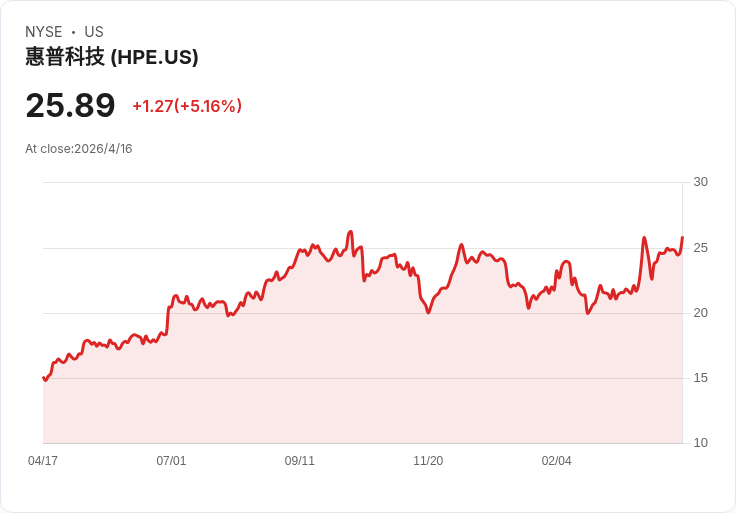This screenshot has height=513, width=736.
Task: Select the 11/20 date on the time axis
Action: [x=428, y=461]
